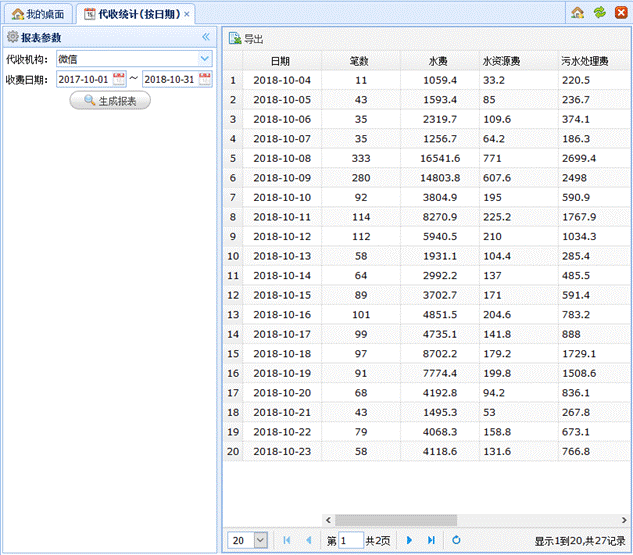Go to the previous page
633x555 pixels.
coord(309,540)
